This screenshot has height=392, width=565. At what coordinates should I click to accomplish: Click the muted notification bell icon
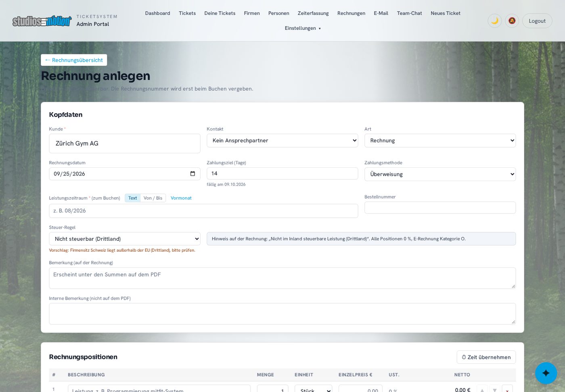pos(512,21)
